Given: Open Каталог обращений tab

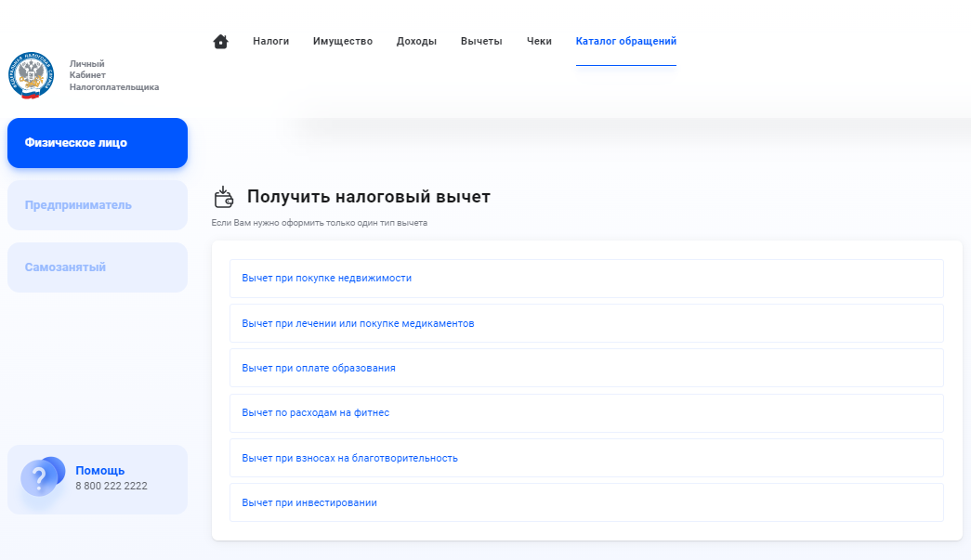Looking at the screenshot, I should point(625,42).
